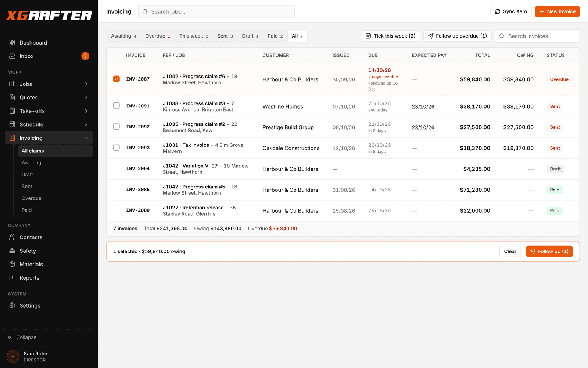Click the Reports chart icon
Image resolution: width=588 pixels, height=368 pixels.
click(12, 278)
